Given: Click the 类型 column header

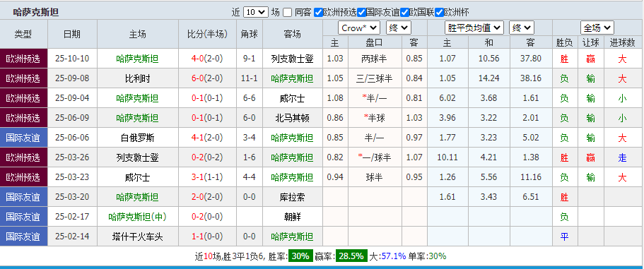Looking at the screenshot, I should (24, 34).
